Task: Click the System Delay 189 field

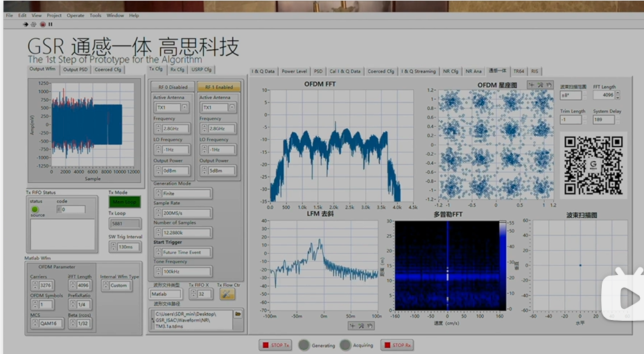Action: click(604, 120)
